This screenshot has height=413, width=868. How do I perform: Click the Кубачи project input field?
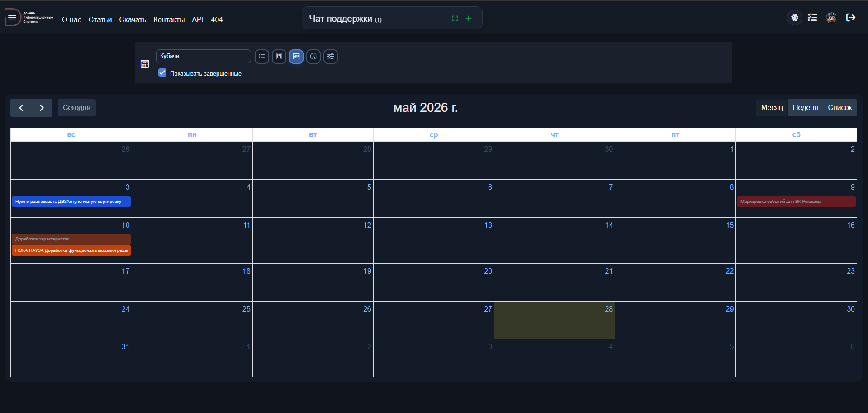(x=204, y=56)
